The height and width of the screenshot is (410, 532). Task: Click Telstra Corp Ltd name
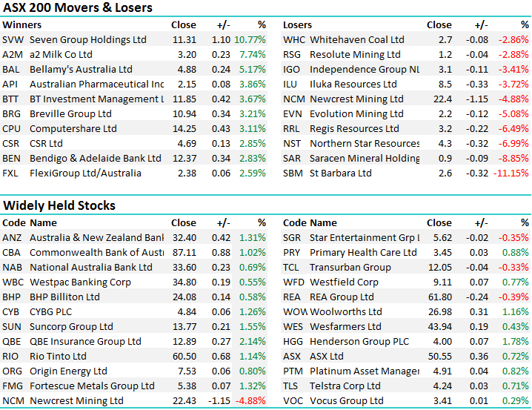(345, 386)
